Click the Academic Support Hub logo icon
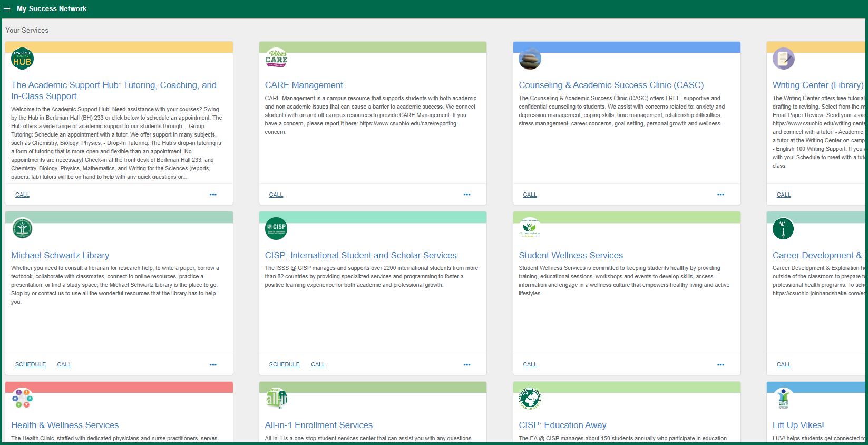868x445 pixels. 22,59
